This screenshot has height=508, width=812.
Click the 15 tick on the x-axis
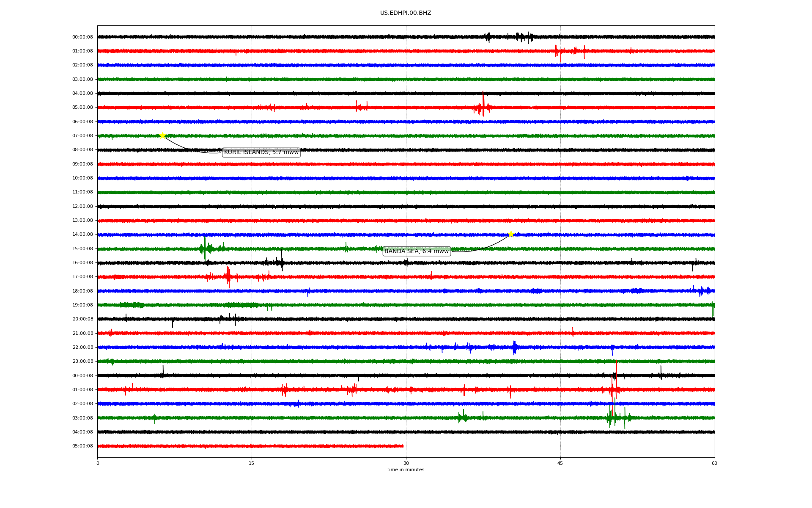(x=252, y=463)
